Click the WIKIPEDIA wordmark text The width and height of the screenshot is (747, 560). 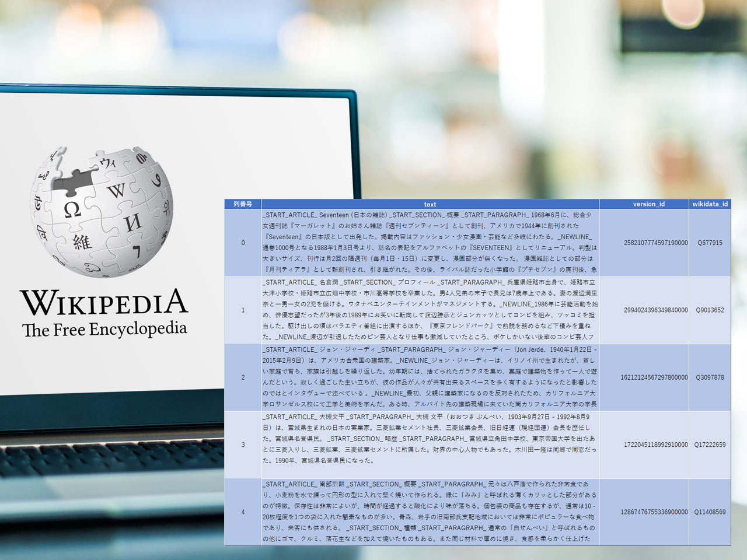pyautogui.click(x=104, y=303)
